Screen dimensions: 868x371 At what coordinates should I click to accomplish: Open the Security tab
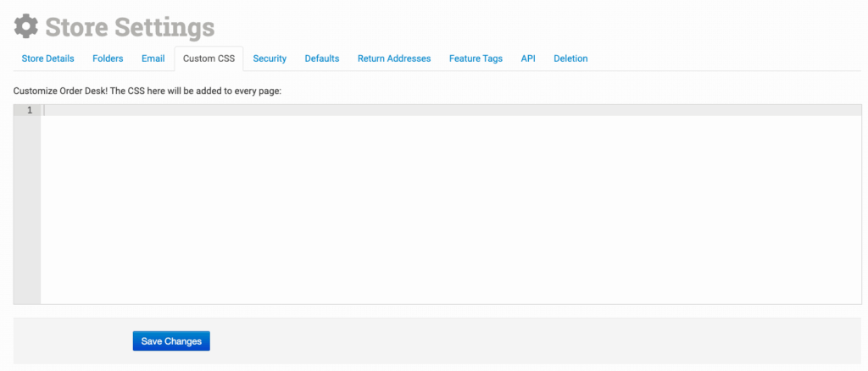click(270, 58)
